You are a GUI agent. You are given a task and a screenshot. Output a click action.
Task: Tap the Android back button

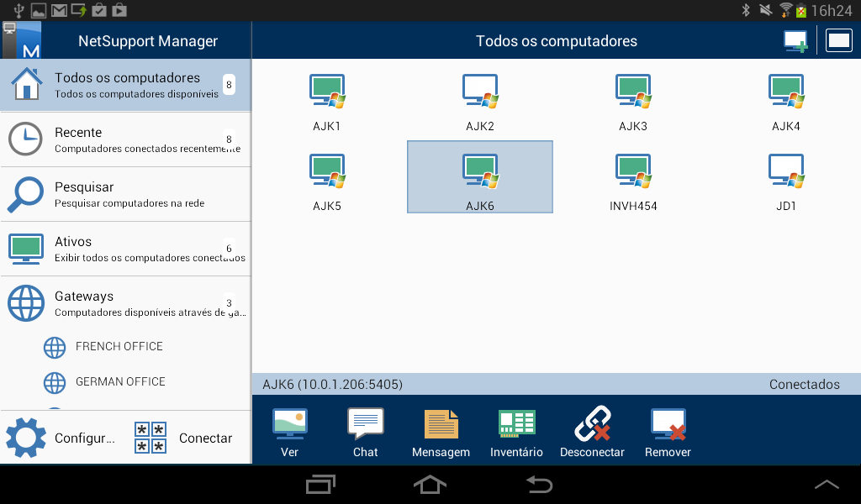click(x=539, y=484)
